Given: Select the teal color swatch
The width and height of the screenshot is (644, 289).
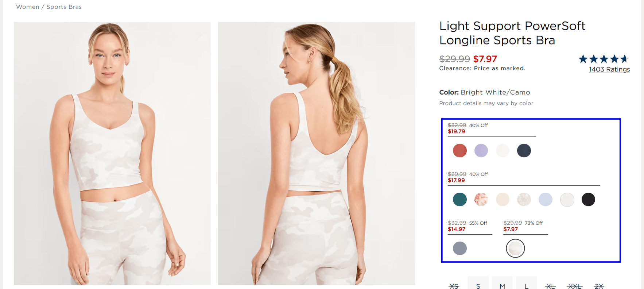Looking at the screenshot, I should [x=459, y=199].
